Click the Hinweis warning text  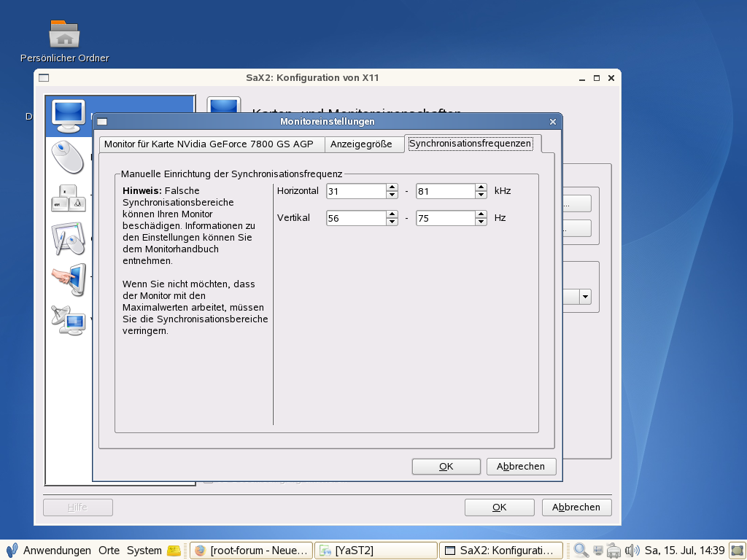[x=187, y=225]
